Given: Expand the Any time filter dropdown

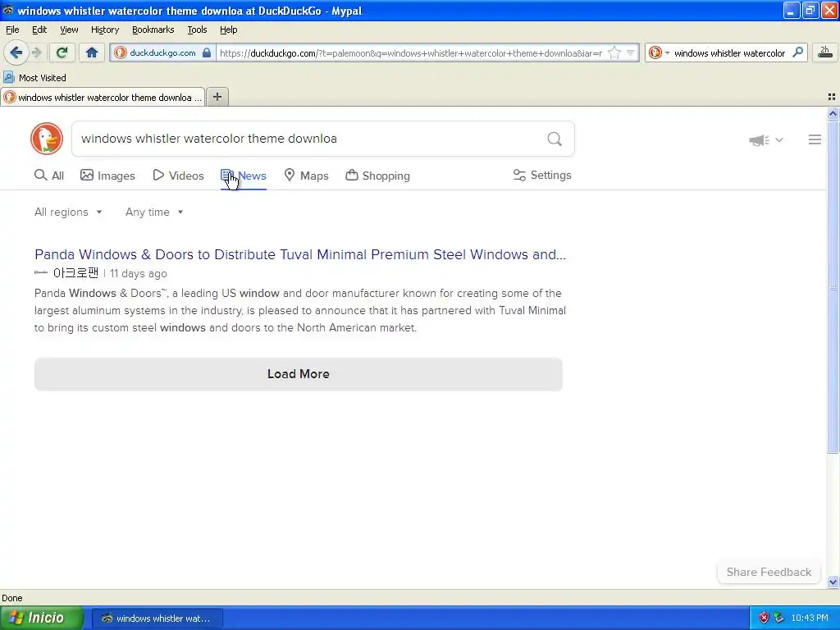Looking at the screenshot, I should tap(154, 212).
